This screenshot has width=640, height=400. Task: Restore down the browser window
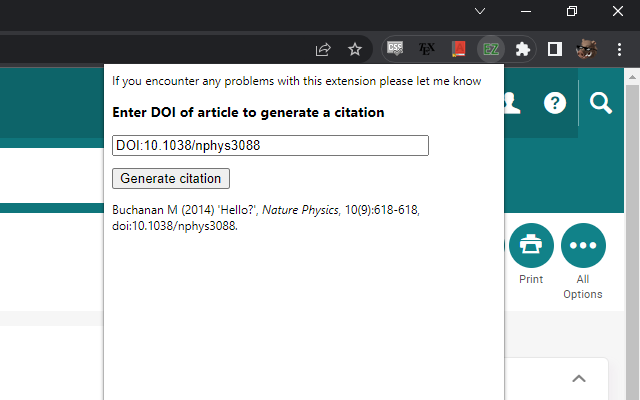click(x=572, y=11)
